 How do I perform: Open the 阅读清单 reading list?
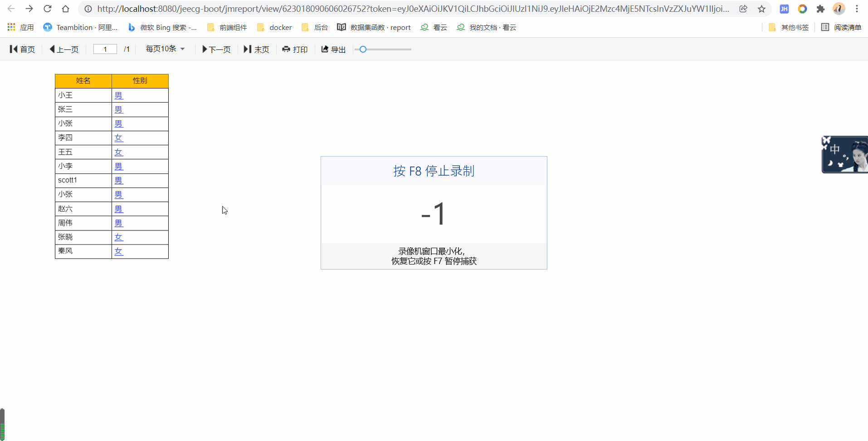[841, 27]
